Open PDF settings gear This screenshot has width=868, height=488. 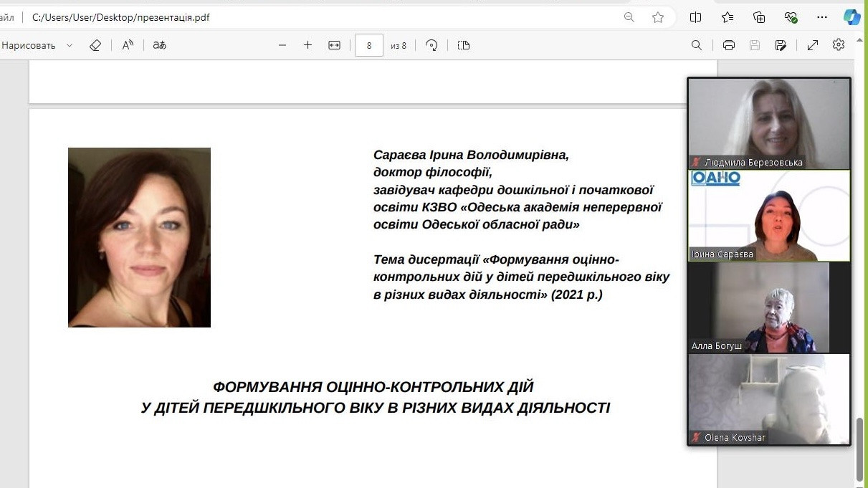pos(839,45)
